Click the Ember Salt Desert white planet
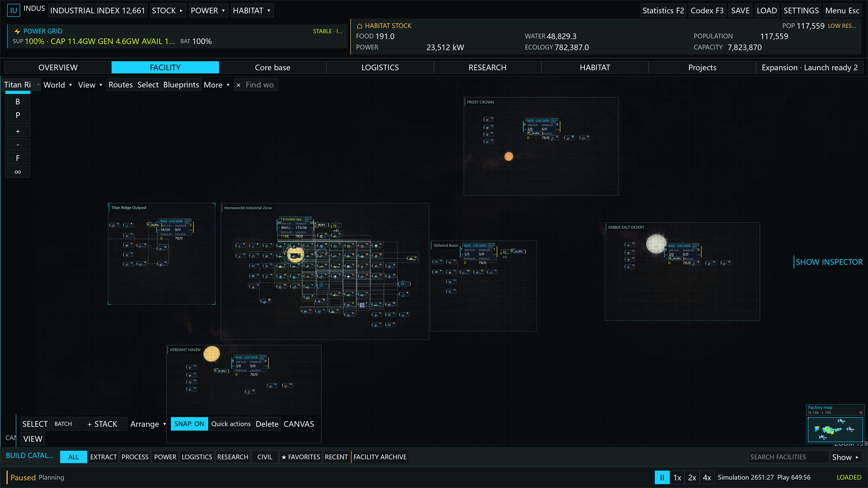This screenshot has height=488, width=868. click(656, 244)
